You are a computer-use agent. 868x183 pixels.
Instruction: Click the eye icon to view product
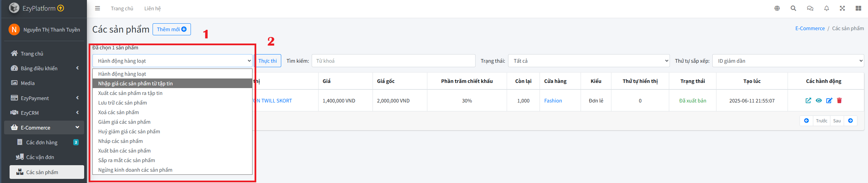coord(819,100)
